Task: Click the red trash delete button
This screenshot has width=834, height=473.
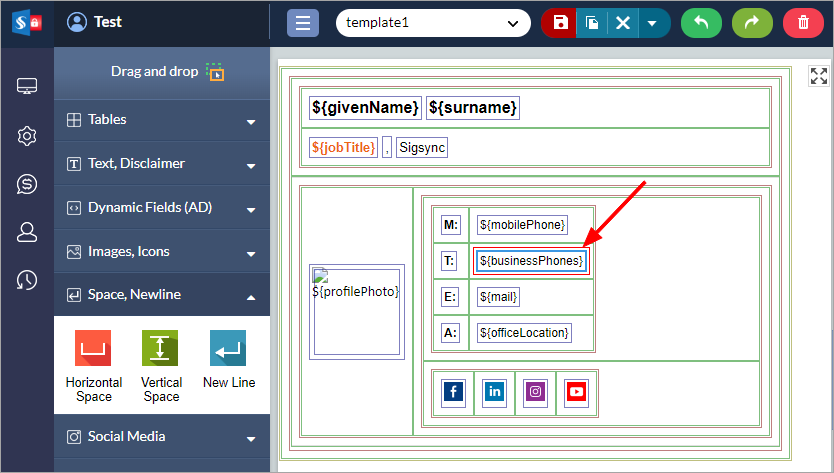Action: click(x=803, y=23)
